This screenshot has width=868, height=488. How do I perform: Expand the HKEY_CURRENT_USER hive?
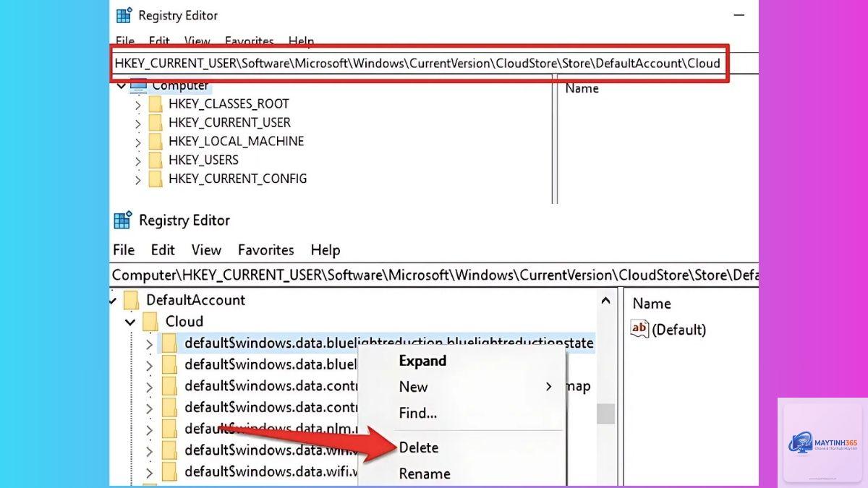tap(137, 124)
